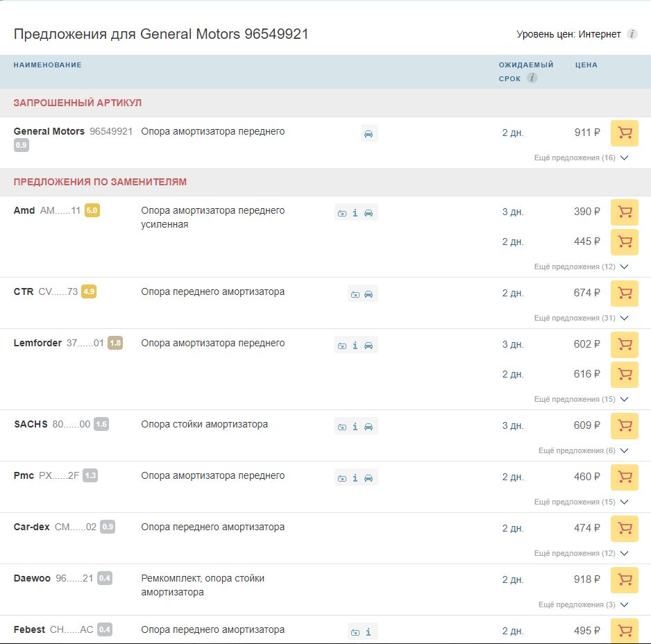Add Car-dex 474 ₽ offer to cart
Viewport: 651px width, 644px height.
tap(624, 529)
